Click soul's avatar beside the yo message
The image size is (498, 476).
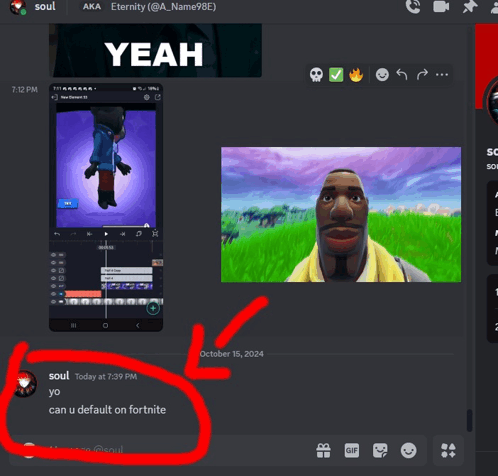click(x=24, y=383)
